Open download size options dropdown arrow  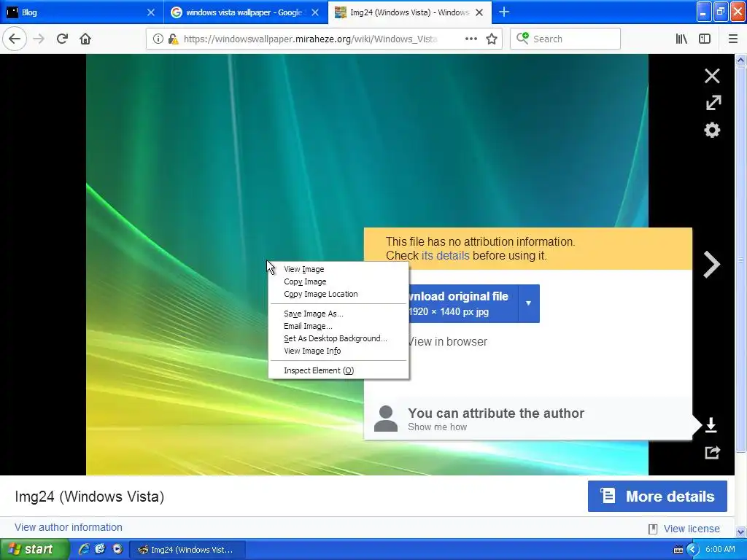tap(528, 303)
